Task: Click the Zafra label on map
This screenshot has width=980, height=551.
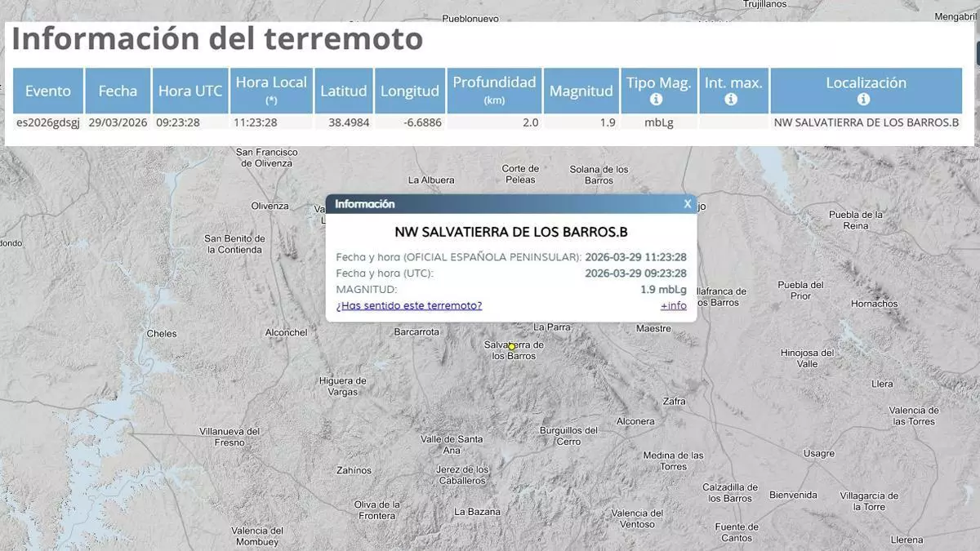Action: tap(674, 401)
